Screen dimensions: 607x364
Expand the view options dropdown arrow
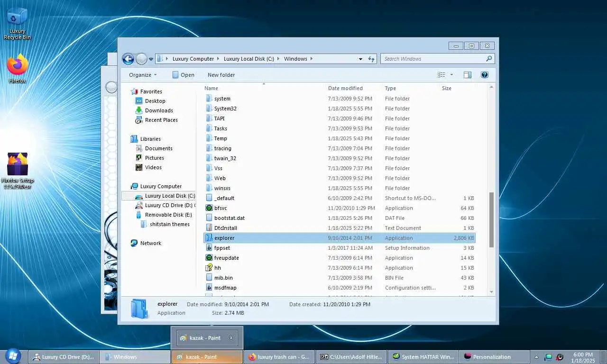click(x=451, y=75)
